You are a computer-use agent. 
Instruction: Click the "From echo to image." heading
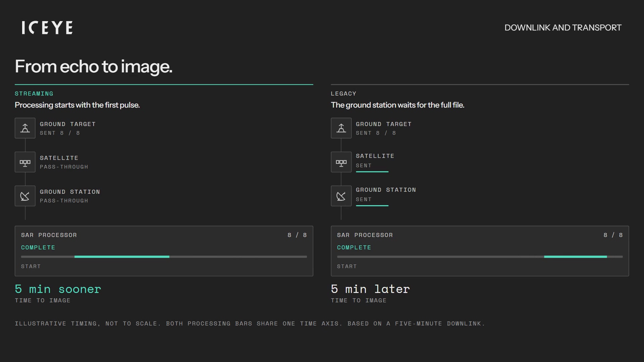[x=94, y=66]
